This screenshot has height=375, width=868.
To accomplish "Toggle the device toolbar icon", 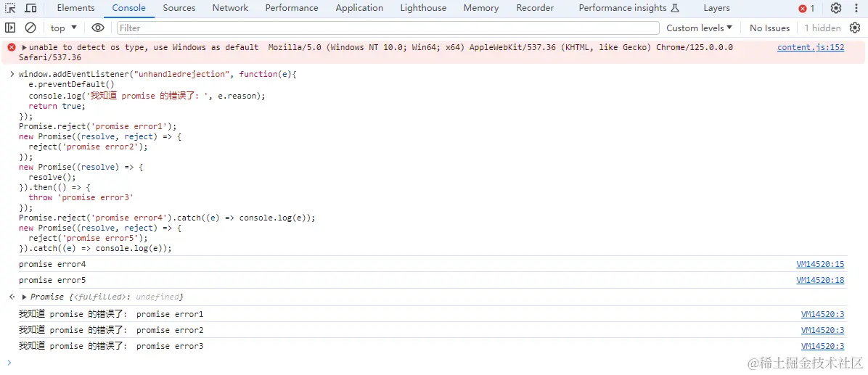I will pyautogui.click(x=31, y=8).
